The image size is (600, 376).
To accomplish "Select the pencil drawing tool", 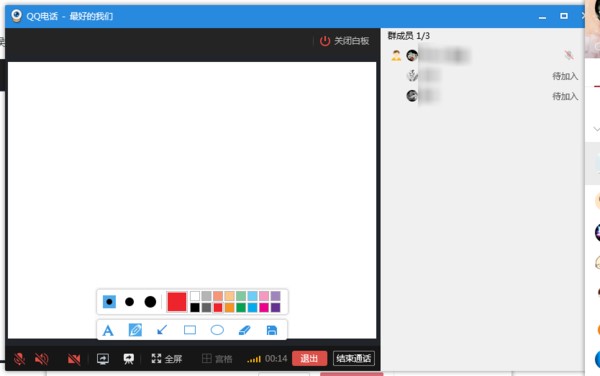I will [135, 330].
